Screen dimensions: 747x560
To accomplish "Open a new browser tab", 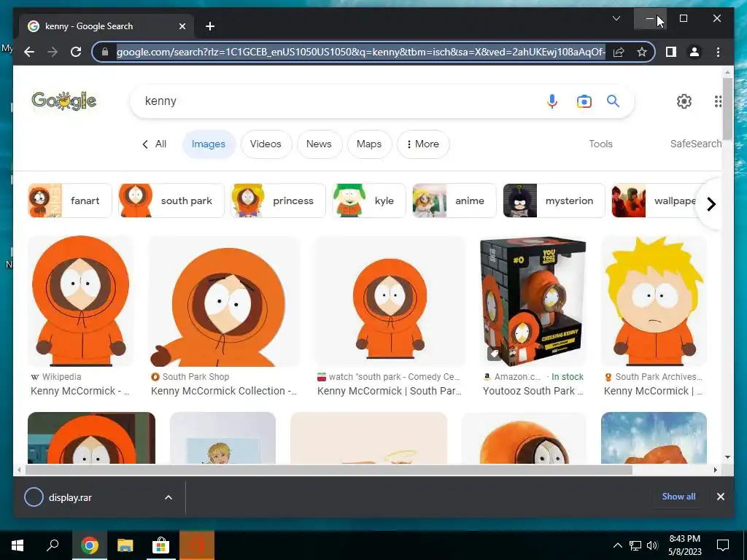I will tap(210, 26).
